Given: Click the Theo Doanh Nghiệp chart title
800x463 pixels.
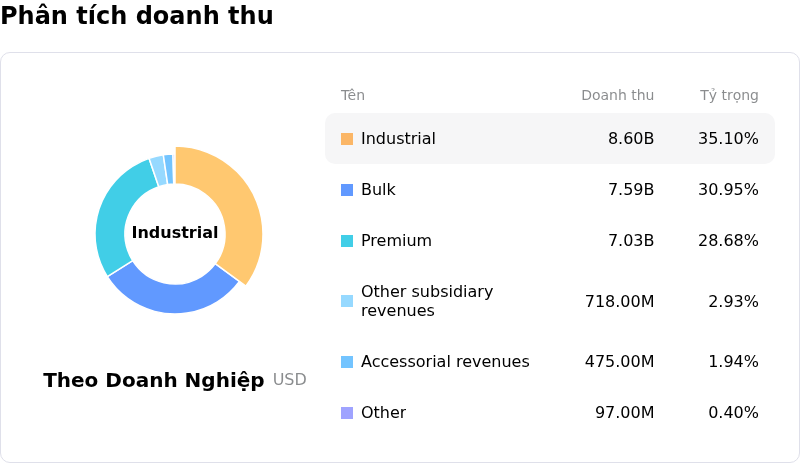Looking at the screenshot, I should [154, 380].
